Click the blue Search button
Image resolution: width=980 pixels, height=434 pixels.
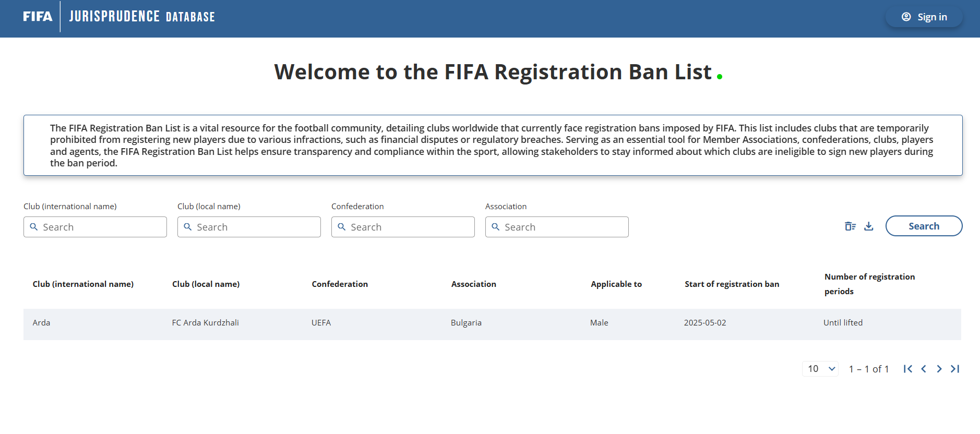[x=924, y=226]
